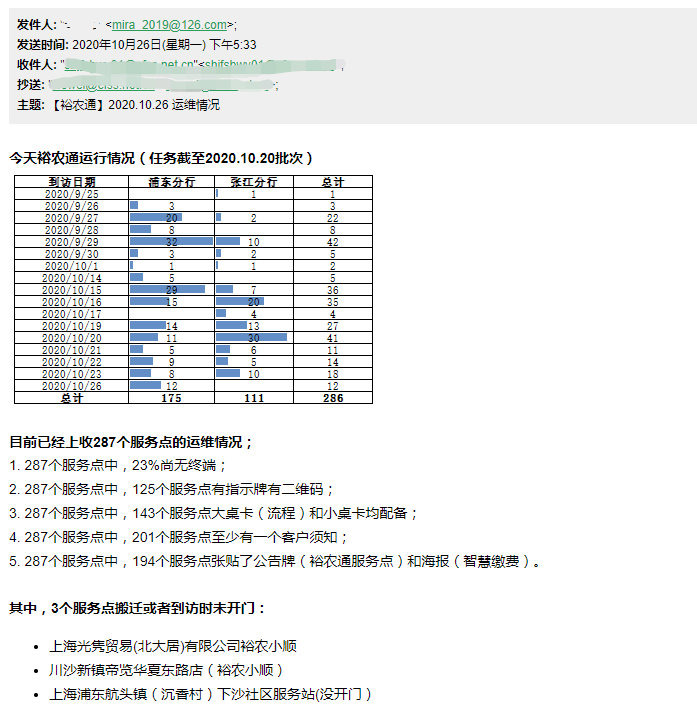Select the date cell 2020/10/22
This screenshot has height=721, width=697.
(72, 362)
